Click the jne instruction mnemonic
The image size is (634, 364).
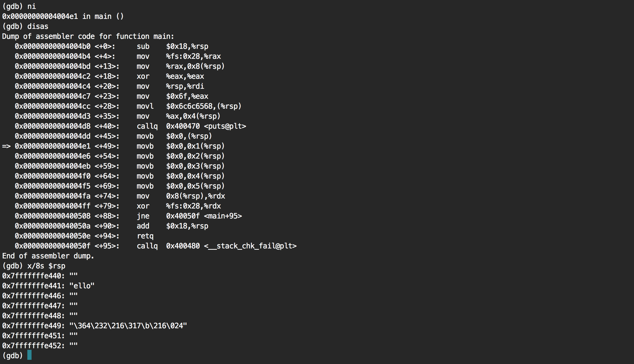click(143, 216)
